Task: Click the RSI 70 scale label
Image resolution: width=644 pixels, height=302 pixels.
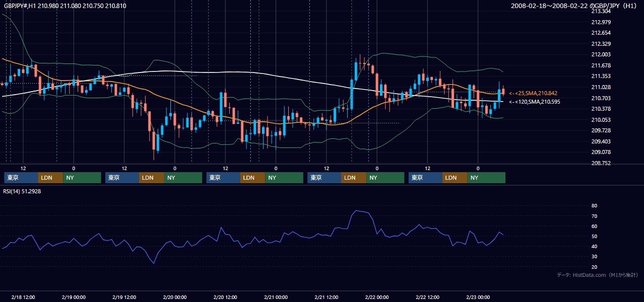Action: (594, 216)
